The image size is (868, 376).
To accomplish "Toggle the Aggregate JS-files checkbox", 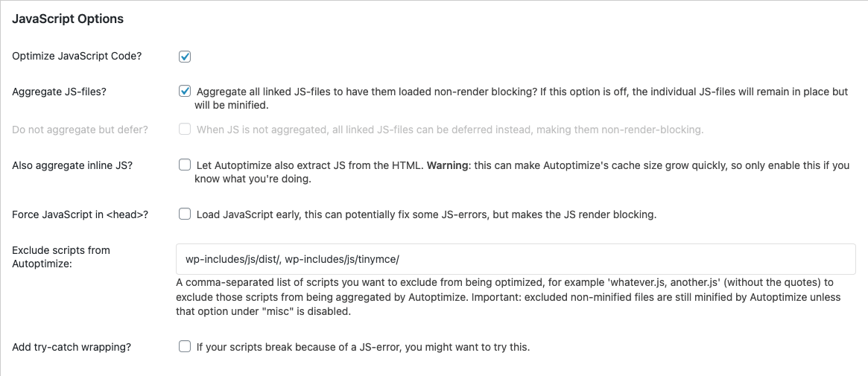I will (x=185, y=92).
